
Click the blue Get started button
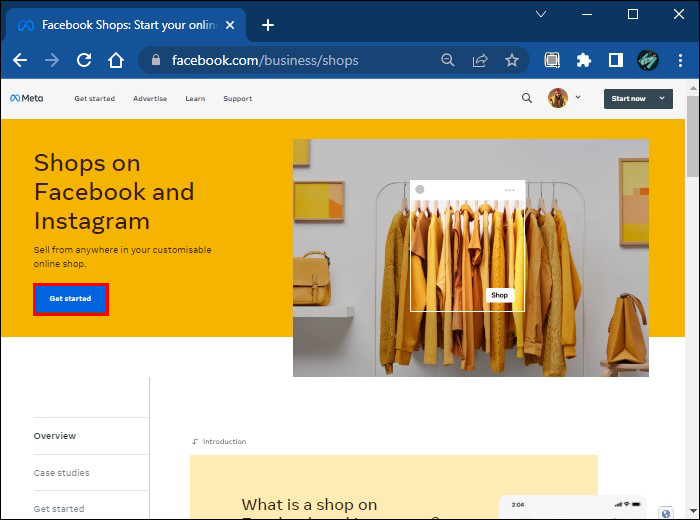71,299
